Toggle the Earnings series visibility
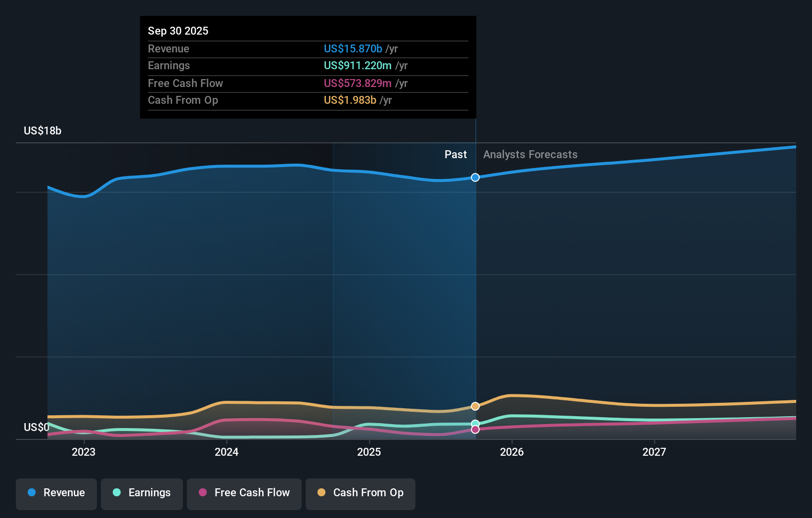Viewport: 812px width, 518px height. 142,493
